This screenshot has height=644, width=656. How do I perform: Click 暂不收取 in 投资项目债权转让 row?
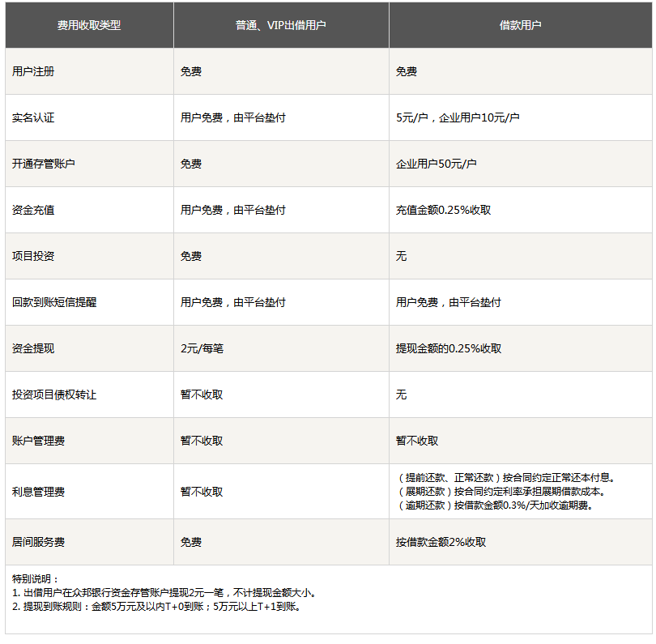tap(202, 395)
